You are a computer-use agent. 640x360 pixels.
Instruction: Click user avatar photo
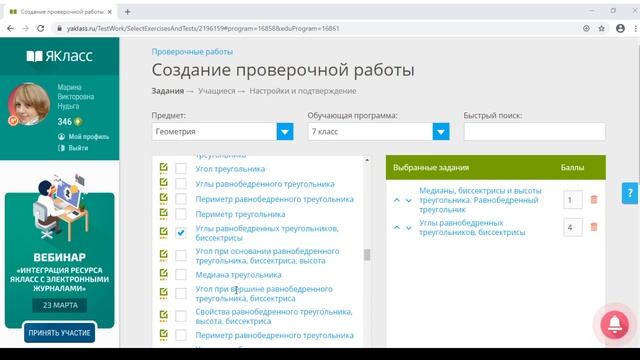(x=29, y=104)
